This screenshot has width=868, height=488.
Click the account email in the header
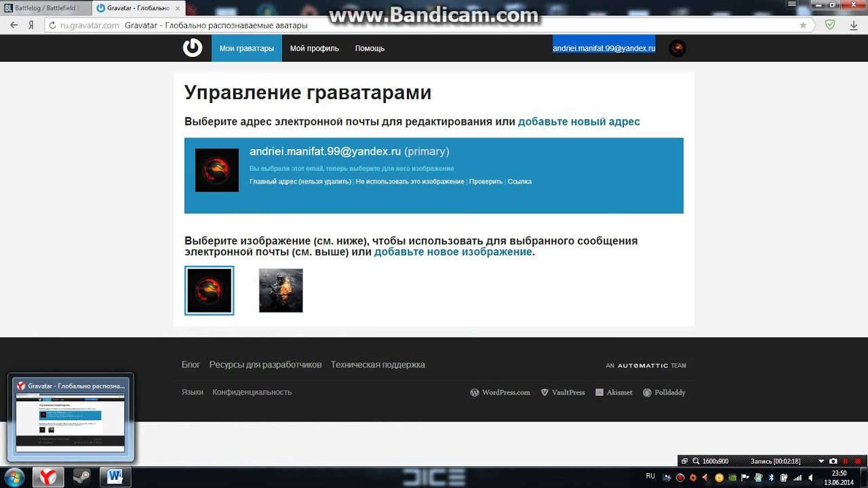coord(604,48)
